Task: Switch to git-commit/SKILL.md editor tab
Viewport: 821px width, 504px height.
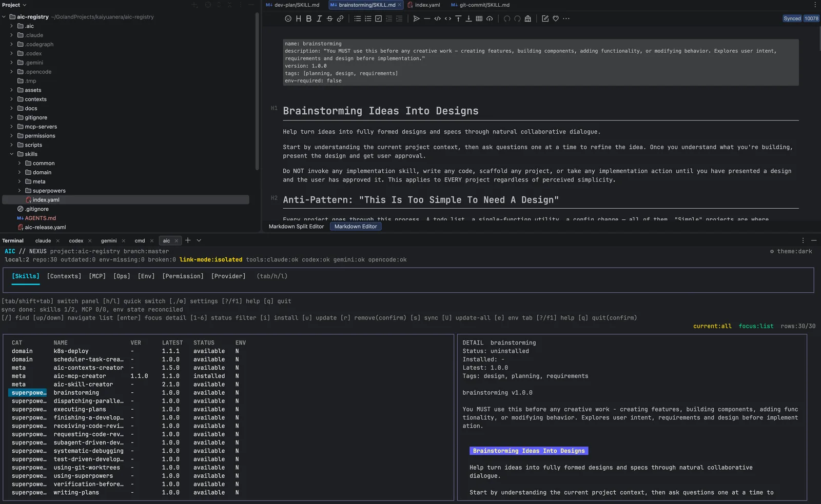Action: click(x=480, y=5)
